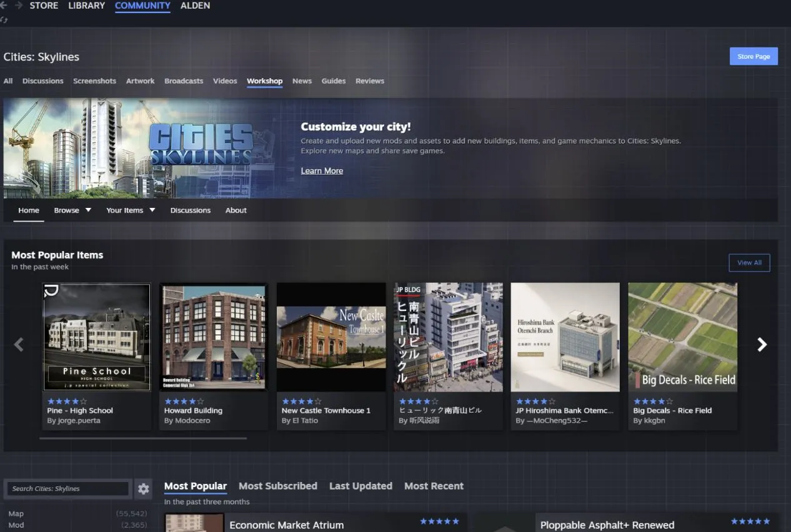Open workshop Discussions in the sub-navigation
Screen dimensions: 791x532
(191, 210)
